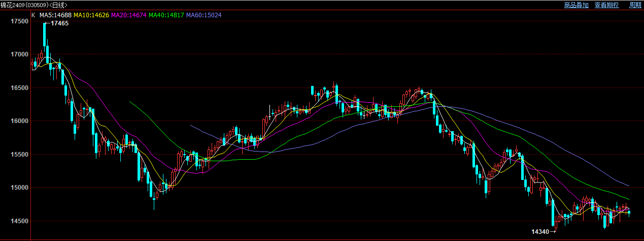
Task: Open the 商品叠加 link
Action: pyautogui.click(x=576, y=5)
